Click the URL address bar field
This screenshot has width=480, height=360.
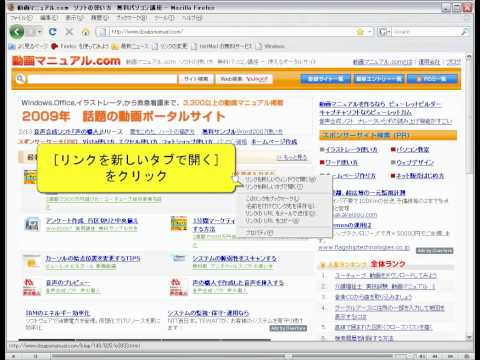coord(231,32)
